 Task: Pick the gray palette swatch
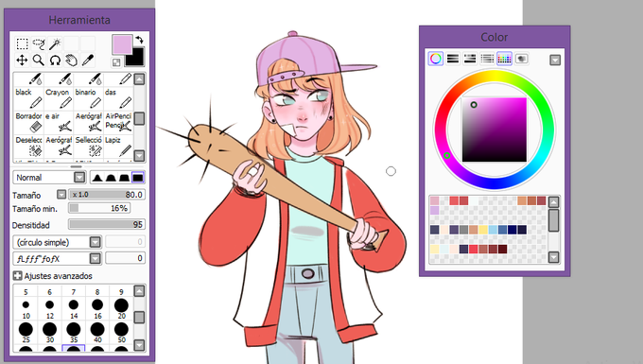click(463, 230)
